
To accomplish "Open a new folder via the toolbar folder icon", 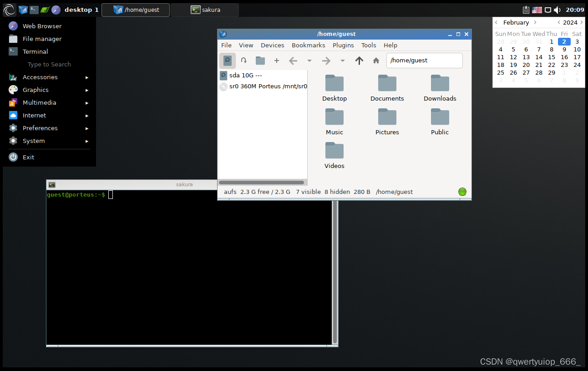I will pos(260,60).
